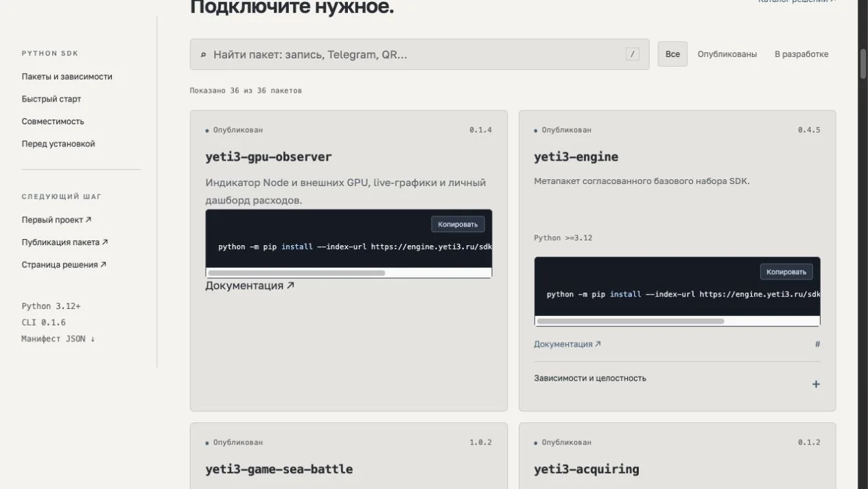
Task: Click the search magnifier icon
Action: point(203,55)
